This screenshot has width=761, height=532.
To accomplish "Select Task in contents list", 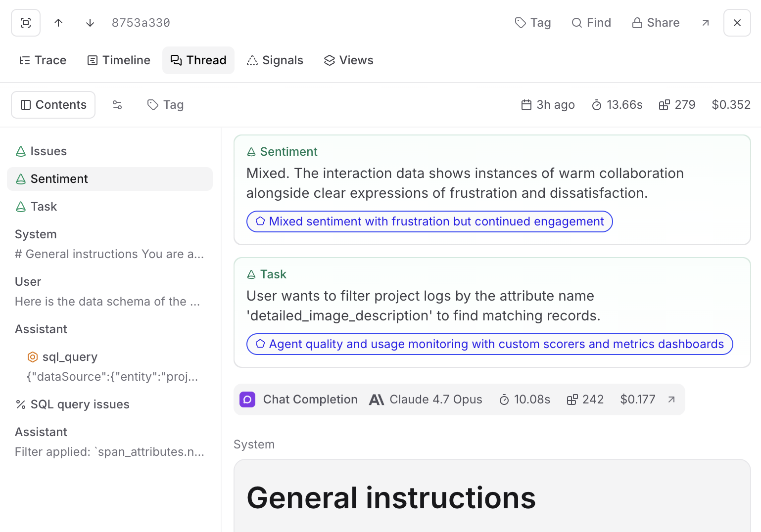I will pos(110,207).
